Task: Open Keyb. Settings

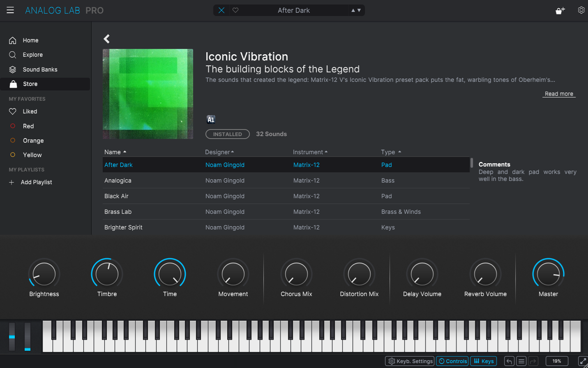Action: click(410, 361)
